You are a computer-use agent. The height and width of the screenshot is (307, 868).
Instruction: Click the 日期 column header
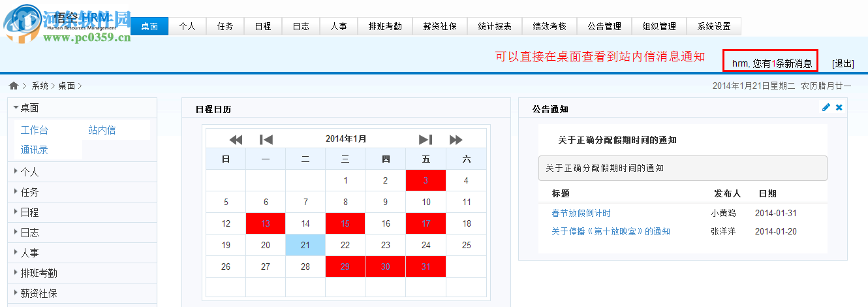click(x=767, y=193)
